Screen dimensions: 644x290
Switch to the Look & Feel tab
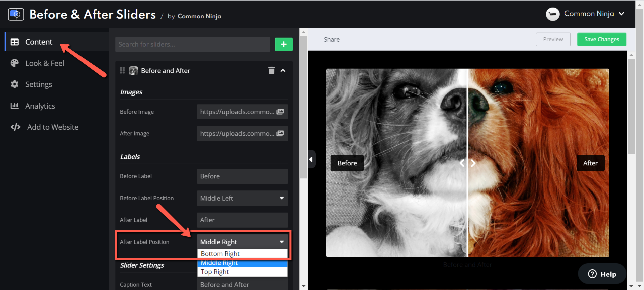(x=45, y=63)
